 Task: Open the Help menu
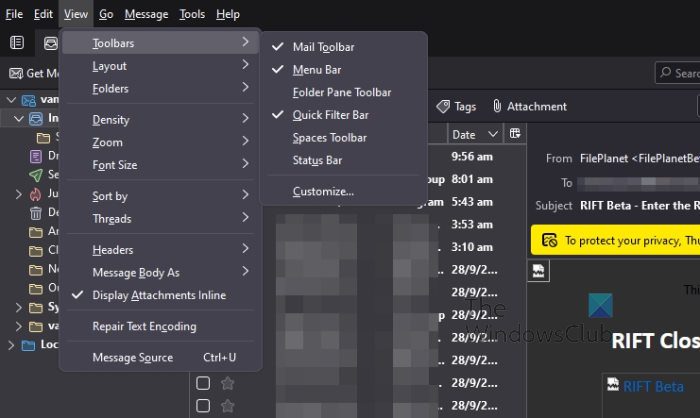coord(228,14)
